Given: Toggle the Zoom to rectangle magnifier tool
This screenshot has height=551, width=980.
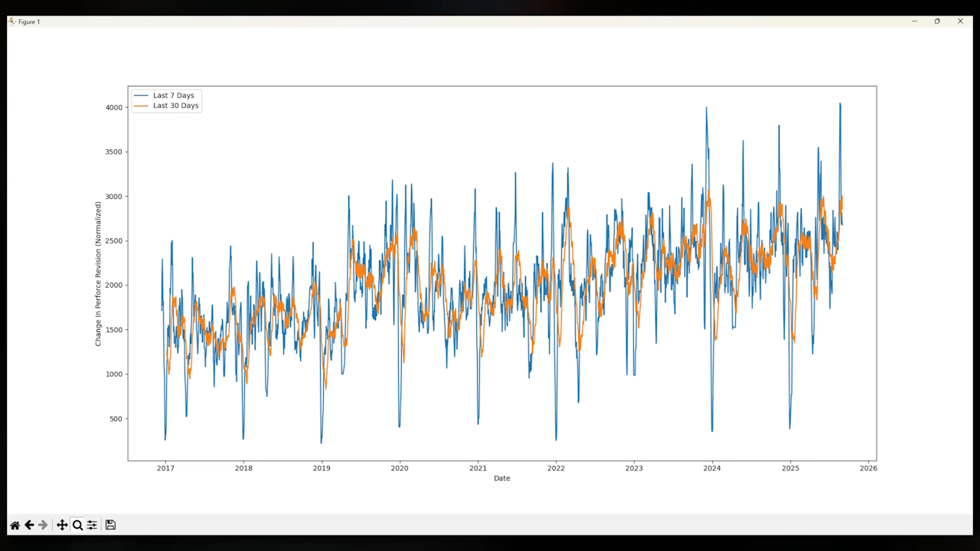Looking at the screenshot, I should coord(77,525).
